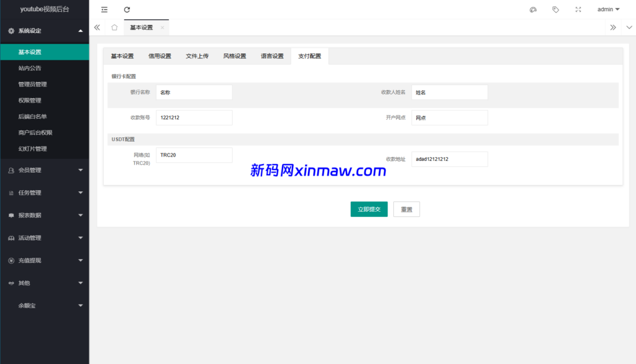Expand the 余额宝 menu arrow

tap(80, 306)
